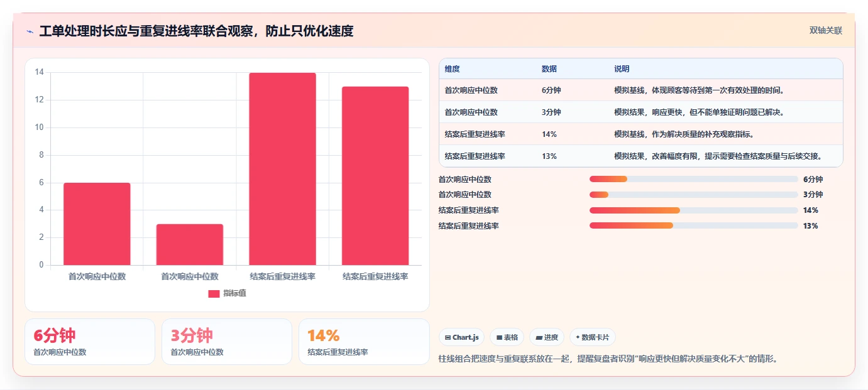Click description starting 模拟结果，响应更快
The width and height of the screenshot is (868, 390).
tap(699, 112)
